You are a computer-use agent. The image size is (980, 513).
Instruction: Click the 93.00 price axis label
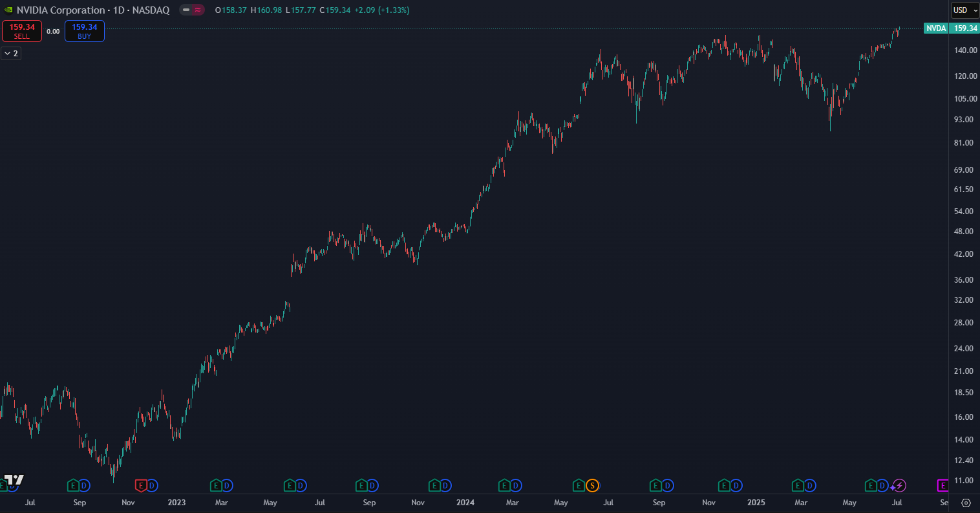[x=965, y=120]
